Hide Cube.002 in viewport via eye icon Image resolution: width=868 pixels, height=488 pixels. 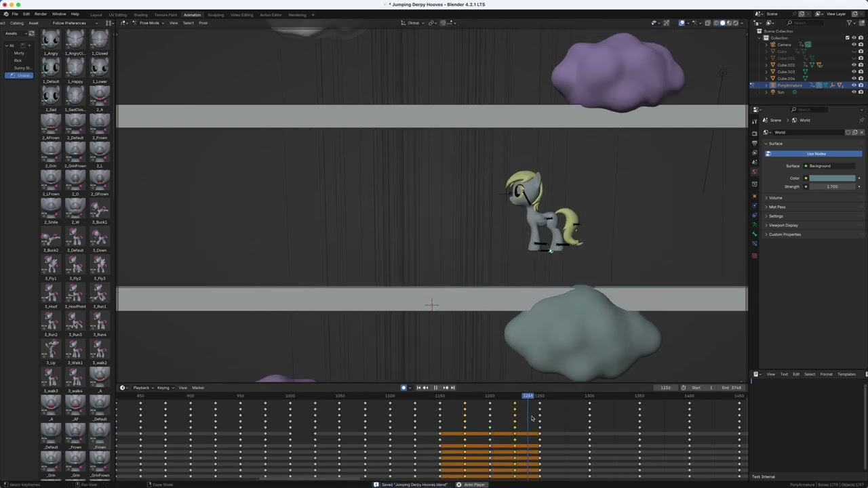[854, 65]
